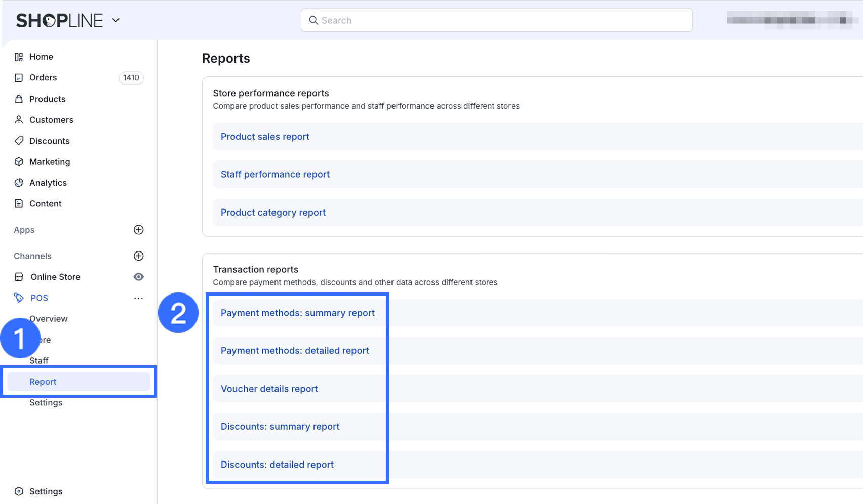Open the Settings gear at sidebar bottom
This screenshot has width=863, height=504.
pos(19,491)
